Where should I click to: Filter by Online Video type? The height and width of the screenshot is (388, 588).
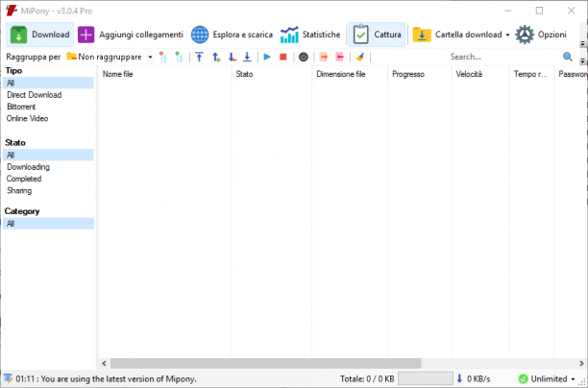pos(27,118)
